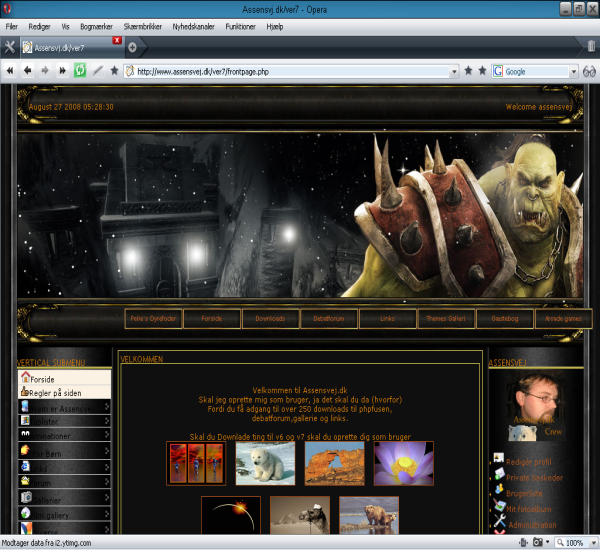Click the second star beside Google search
This screenshot has height=550, width=600.
(482, 70)
